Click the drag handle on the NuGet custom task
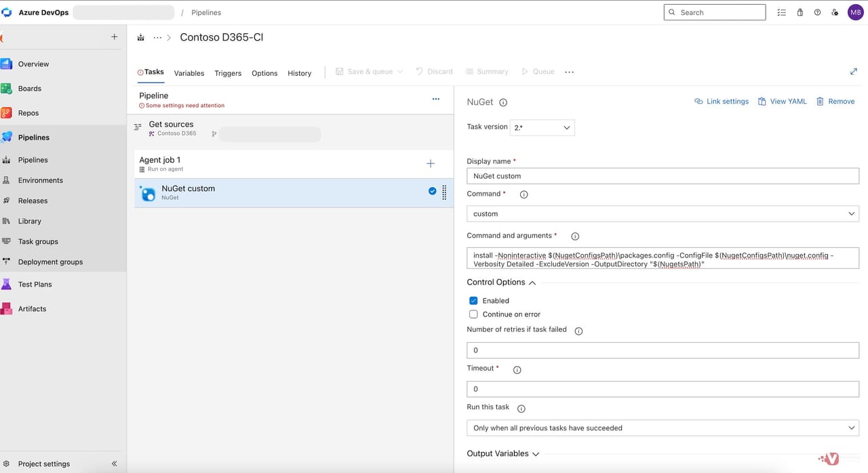Viewport: 868px width, 473px height. 444,192
